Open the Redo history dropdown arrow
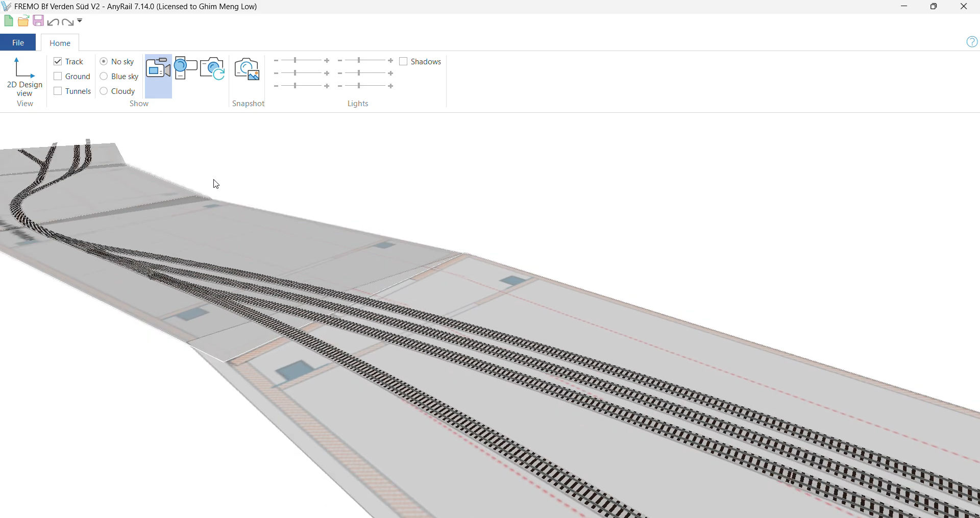The width and height of the screenshot is (980, 518). (79, 21)
